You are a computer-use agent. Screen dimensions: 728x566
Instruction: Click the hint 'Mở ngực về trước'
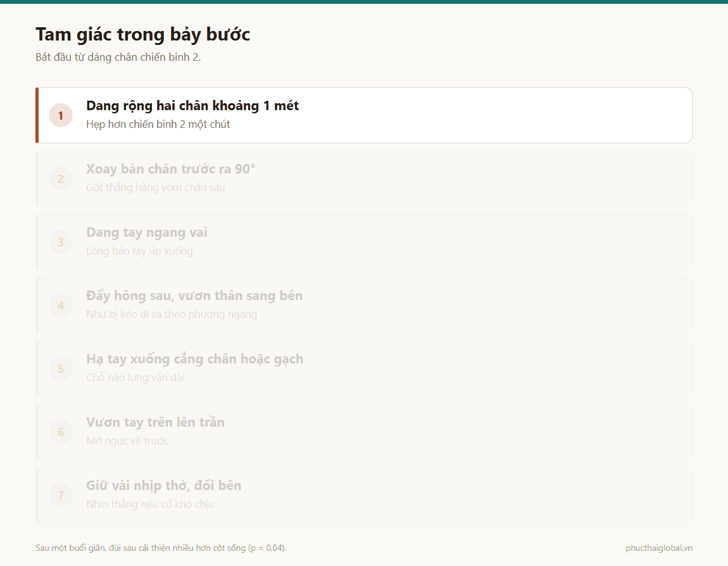click(x=127, y=441)
